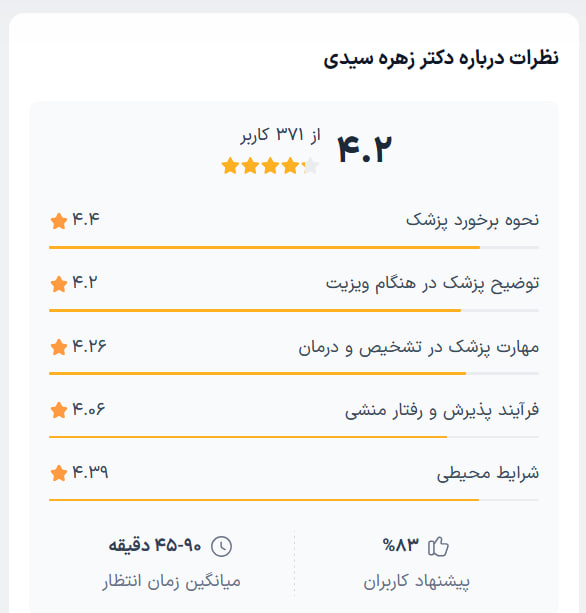Click the نحوه برخورد پزشک rating bar
586x613 pixels.
pos(294,247)
